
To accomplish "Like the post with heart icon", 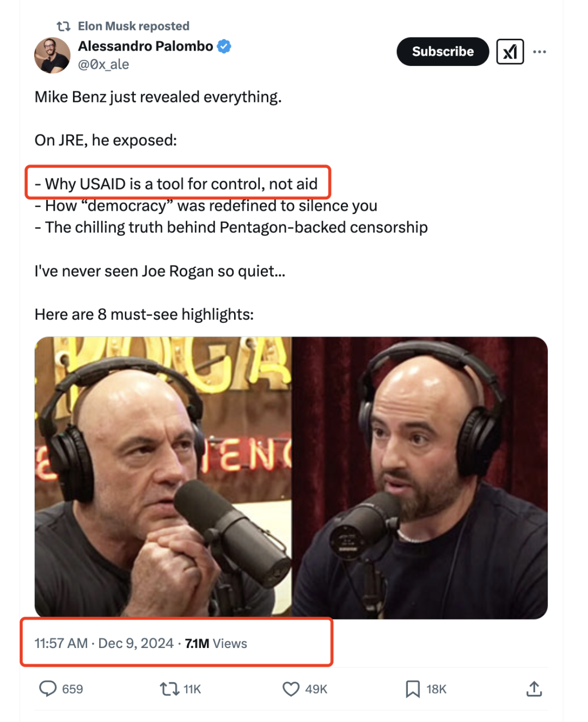I will [x=291, y=689].
